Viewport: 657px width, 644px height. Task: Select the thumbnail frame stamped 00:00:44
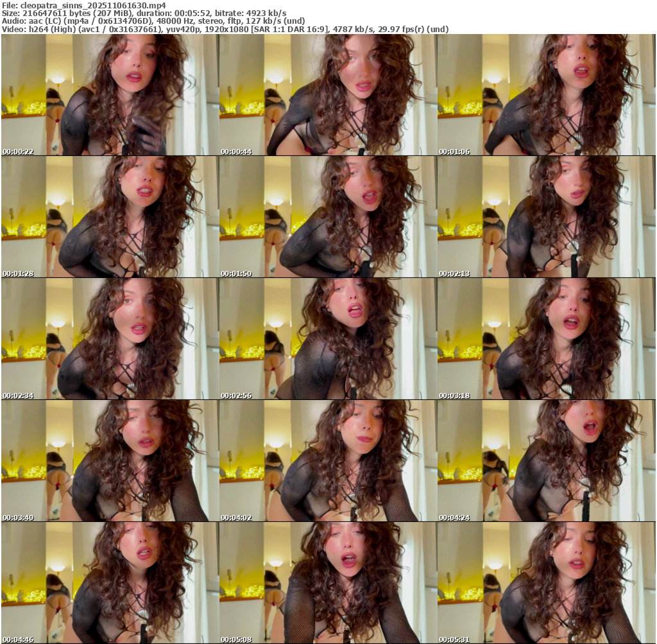click(328, 95)
